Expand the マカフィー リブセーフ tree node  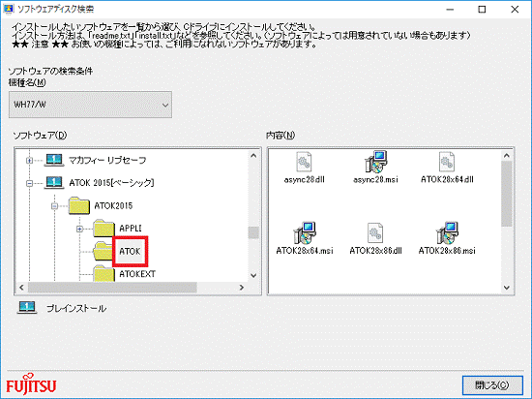click(x=30, y=161)
